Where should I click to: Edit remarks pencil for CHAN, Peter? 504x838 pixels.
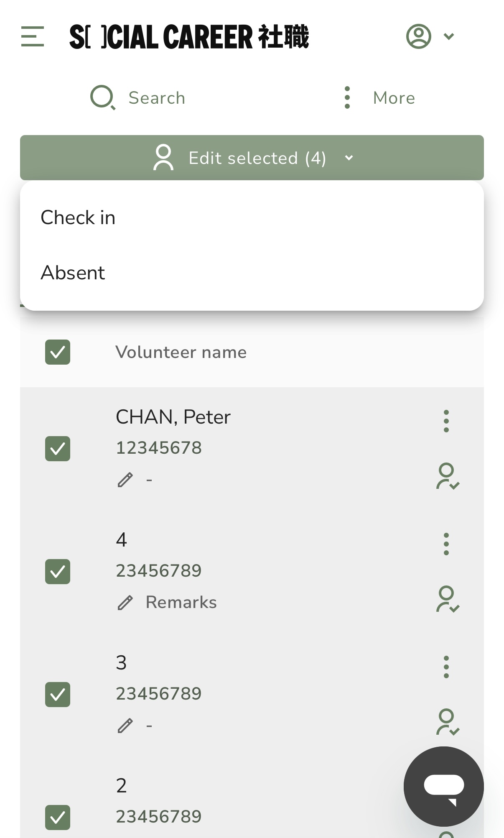[125, 480]
